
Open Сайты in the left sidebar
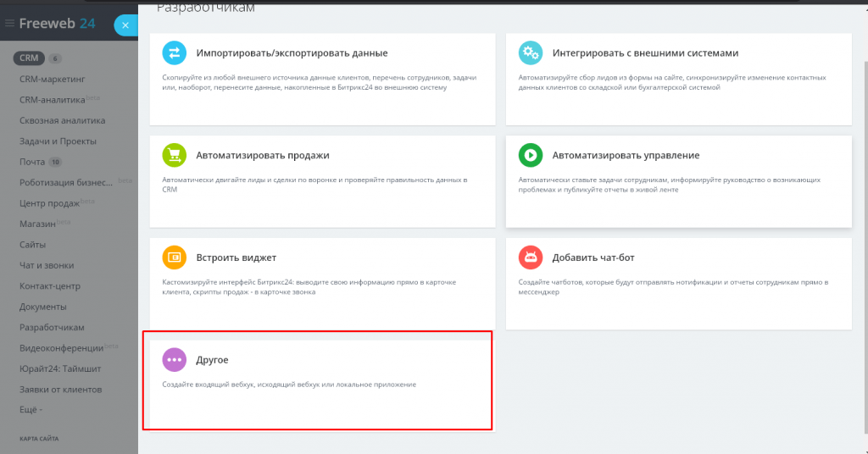(x=34, y=245)
